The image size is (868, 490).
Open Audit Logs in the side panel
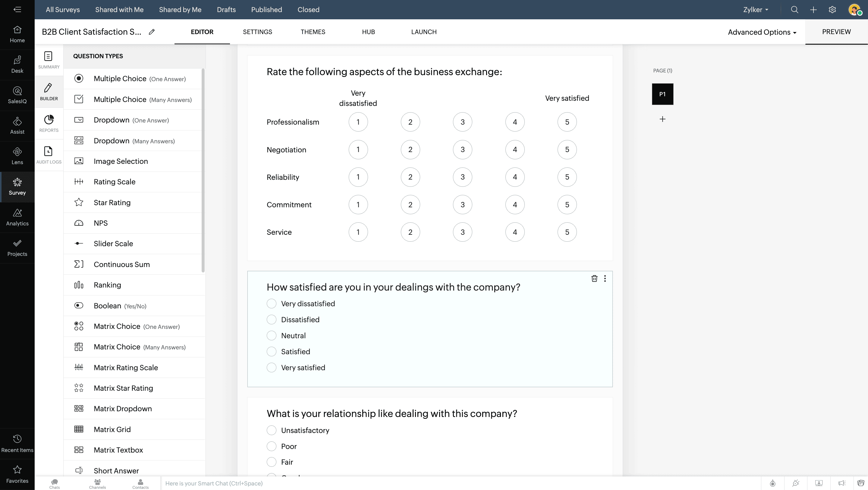tap(49, 155)
